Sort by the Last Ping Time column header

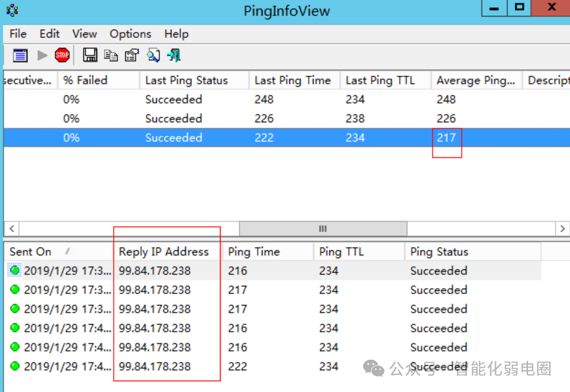[x=295, y=80]
